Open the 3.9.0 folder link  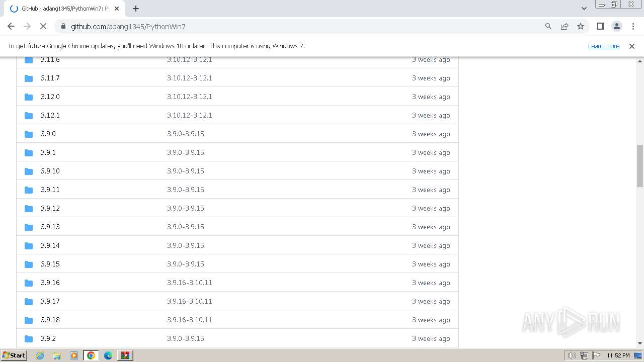(48, 134)
